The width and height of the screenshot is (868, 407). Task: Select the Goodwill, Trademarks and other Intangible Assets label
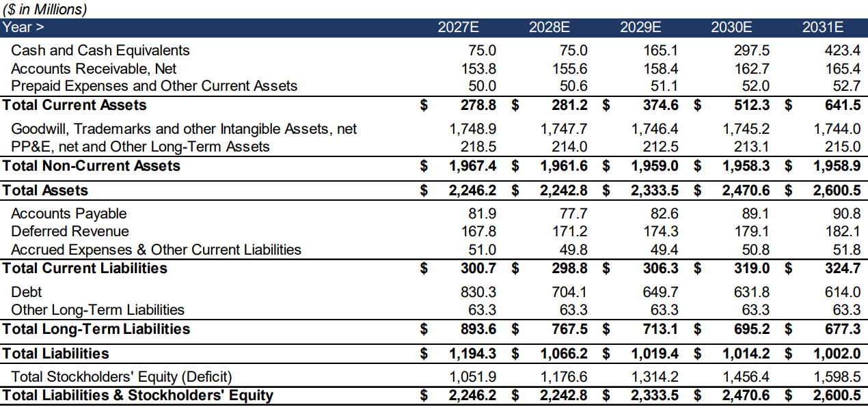[184, 129]
